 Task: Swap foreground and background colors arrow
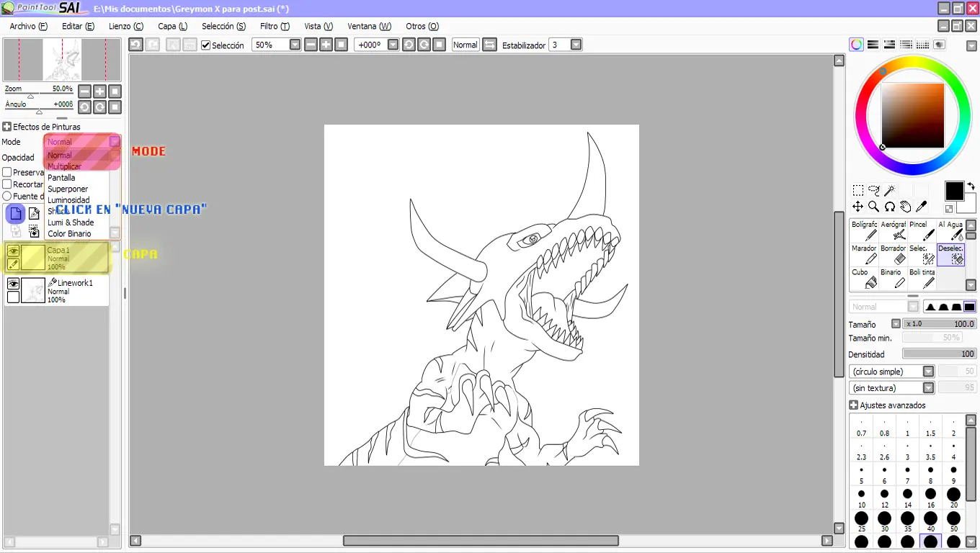(971, 186)
